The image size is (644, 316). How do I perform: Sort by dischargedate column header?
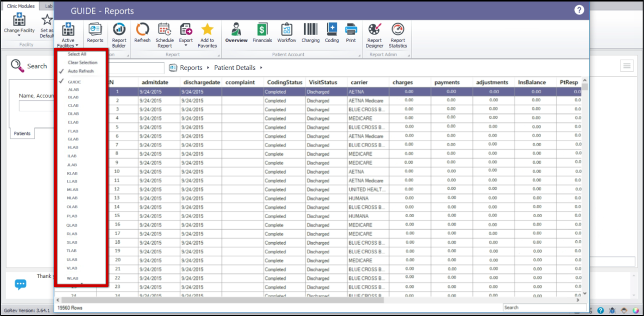202,82
